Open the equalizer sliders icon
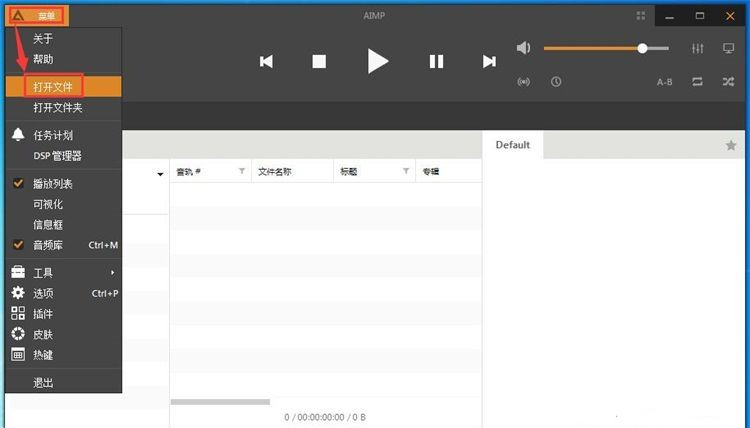The width and height of the screenshot is (750, 428). [x=697, y=48]
